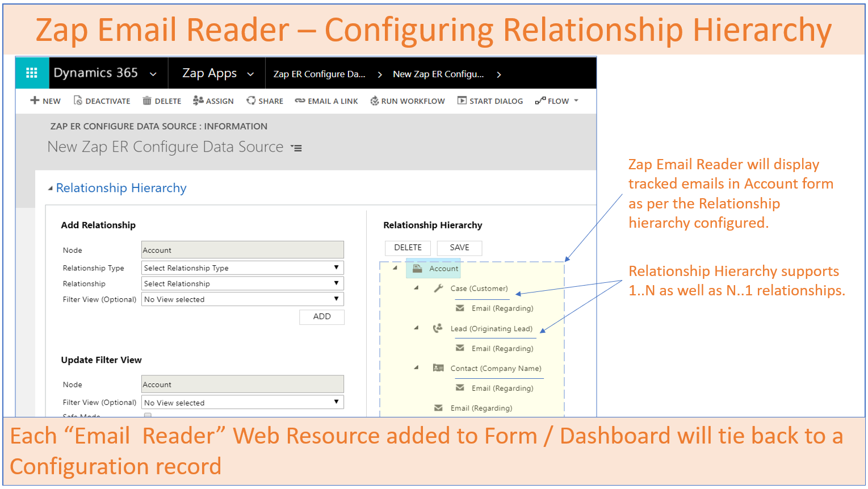Click the SHARE icon

[251, 101]
